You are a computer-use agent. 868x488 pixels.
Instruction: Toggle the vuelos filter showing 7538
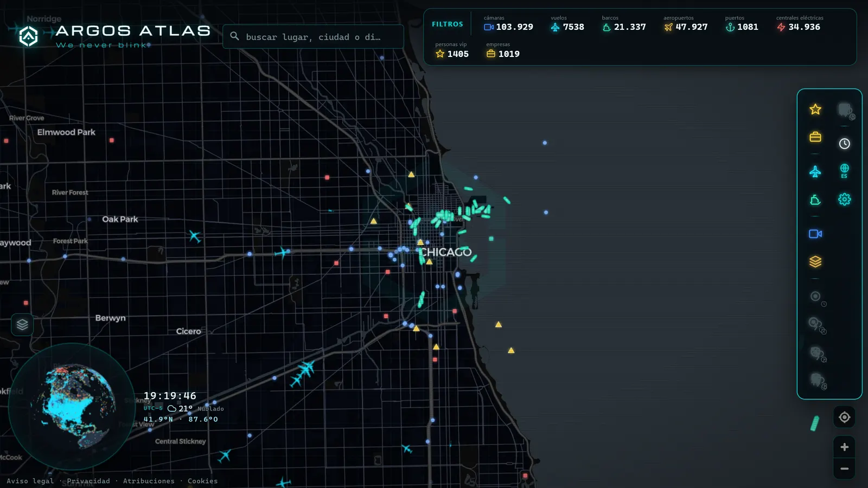[x=567, y=23]
